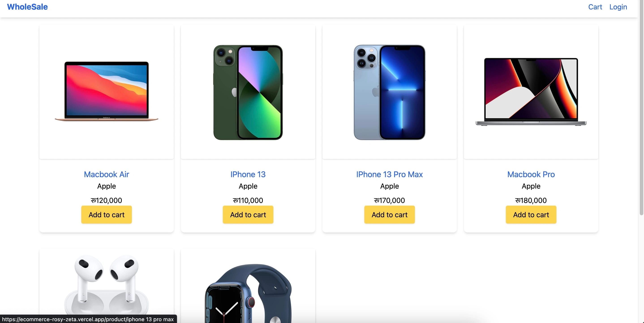Viewport: 644px width, 323px height.
Task: Open the Cart page
Action: [x=595, y=7]
